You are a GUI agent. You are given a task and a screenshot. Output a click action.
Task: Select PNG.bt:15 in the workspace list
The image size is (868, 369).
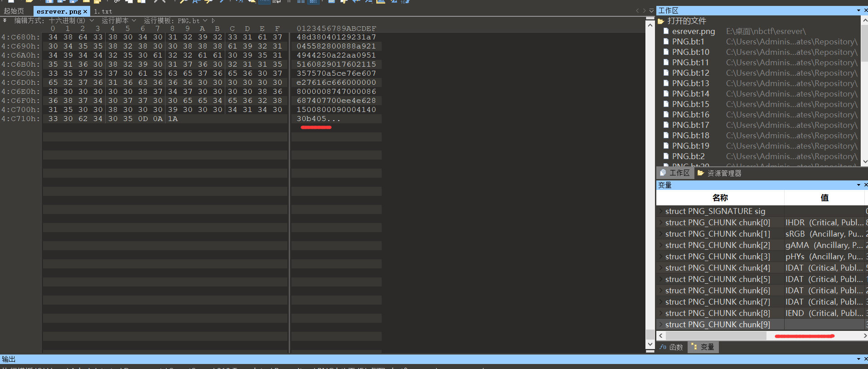coord(691,104)
